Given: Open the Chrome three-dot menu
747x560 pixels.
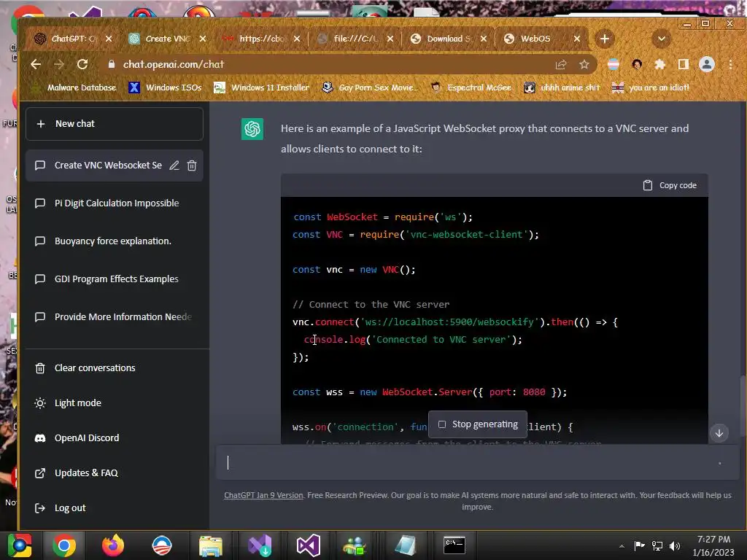Looking at the screenshot, I should (x=730, y=64).
